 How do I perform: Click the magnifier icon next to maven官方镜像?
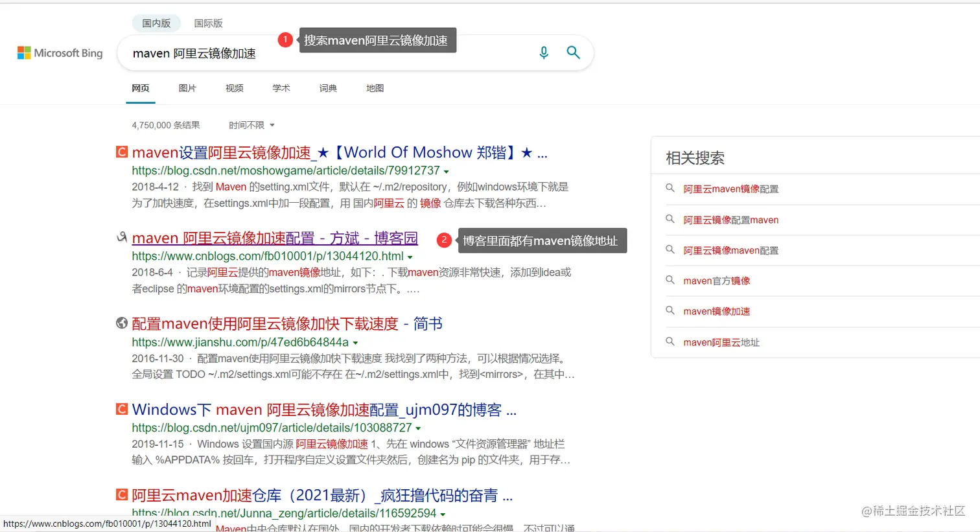coord(670,281)
